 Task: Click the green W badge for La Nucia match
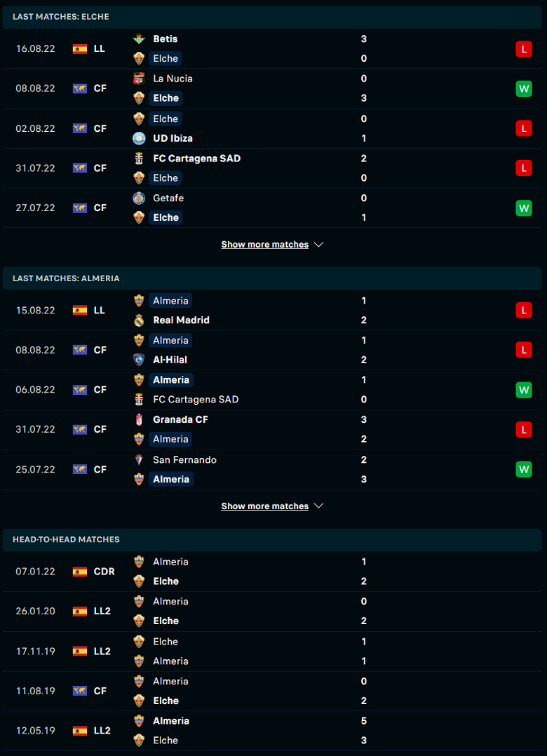[x=524, y=88]
